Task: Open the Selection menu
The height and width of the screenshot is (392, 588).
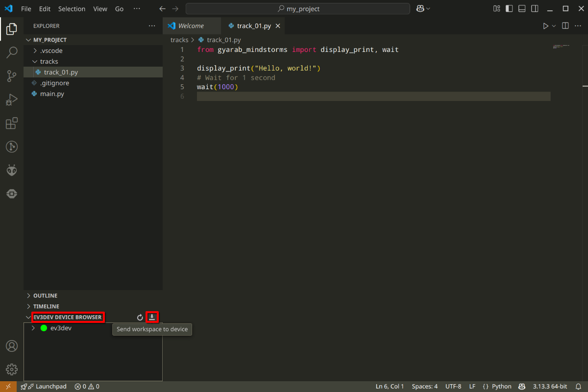Action: click(x=72, y=9)
